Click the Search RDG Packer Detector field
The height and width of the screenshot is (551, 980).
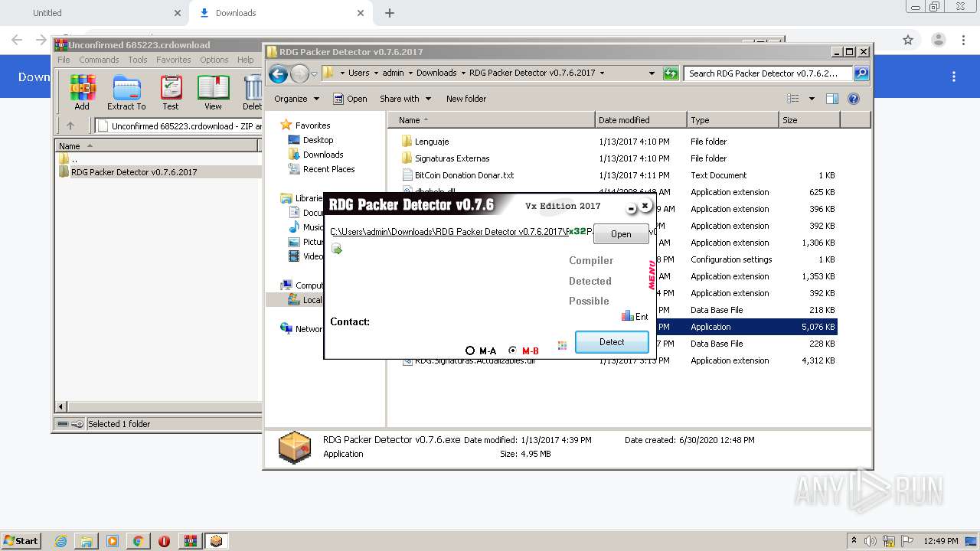coord(768,73)
